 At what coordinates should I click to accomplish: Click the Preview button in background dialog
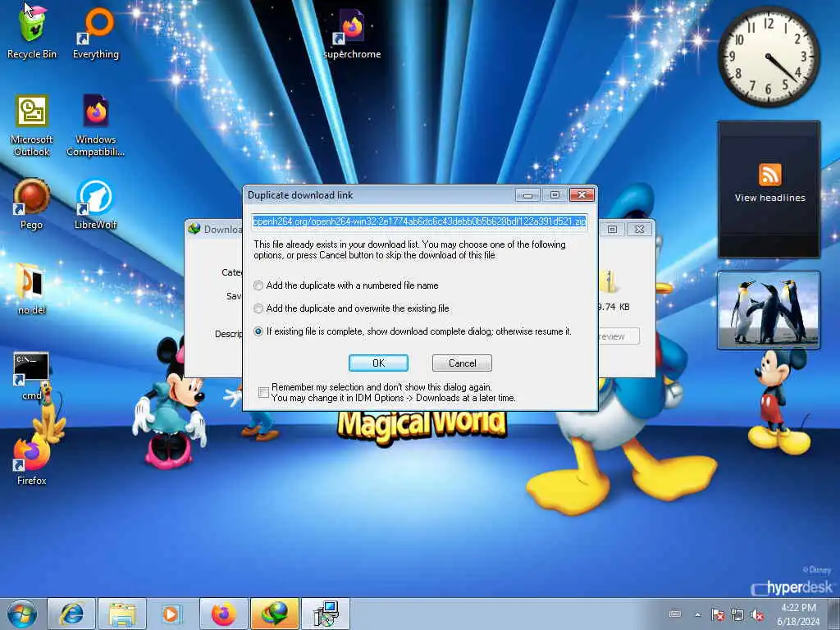pos(619,336)
